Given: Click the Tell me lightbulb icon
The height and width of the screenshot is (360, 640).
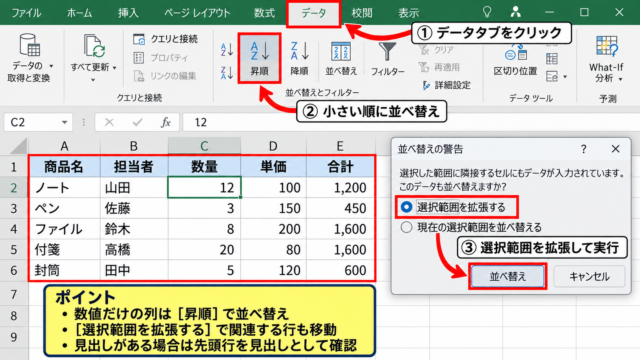Looking at the screenshot, I should pos(487,12).
